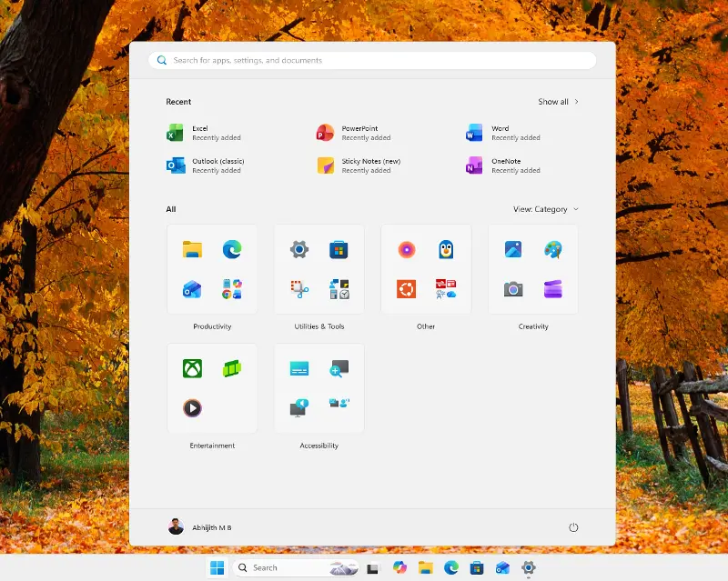The image size is (728, 581).
Task: Open Magnifier in Accessibility group
Action: [339, 369]
